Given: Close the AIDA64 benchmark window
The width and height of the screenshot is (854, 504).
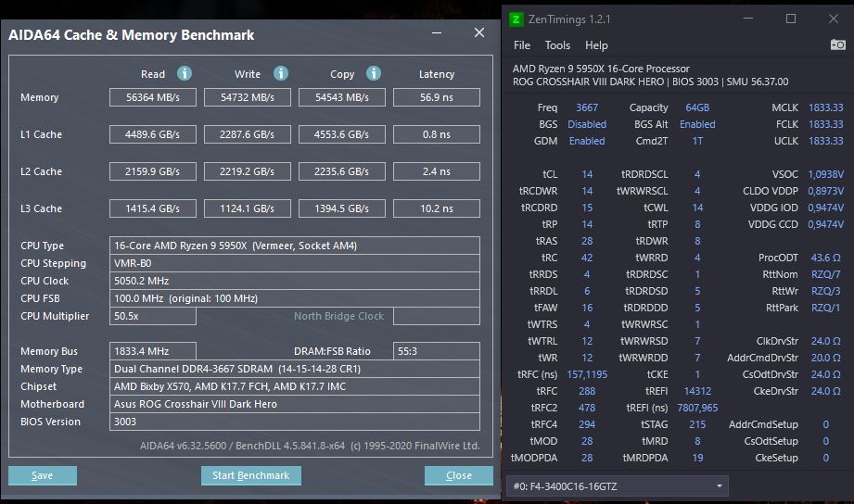Looking at the screenshot, I should [x=479, y=32].
